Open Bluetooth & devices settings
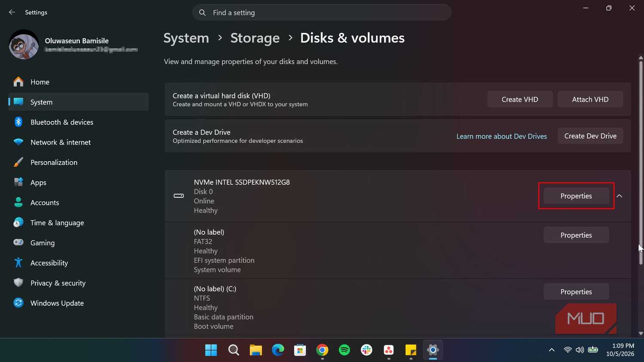The height and width of the screenshot is (362, 644). [x=79, y=122]
